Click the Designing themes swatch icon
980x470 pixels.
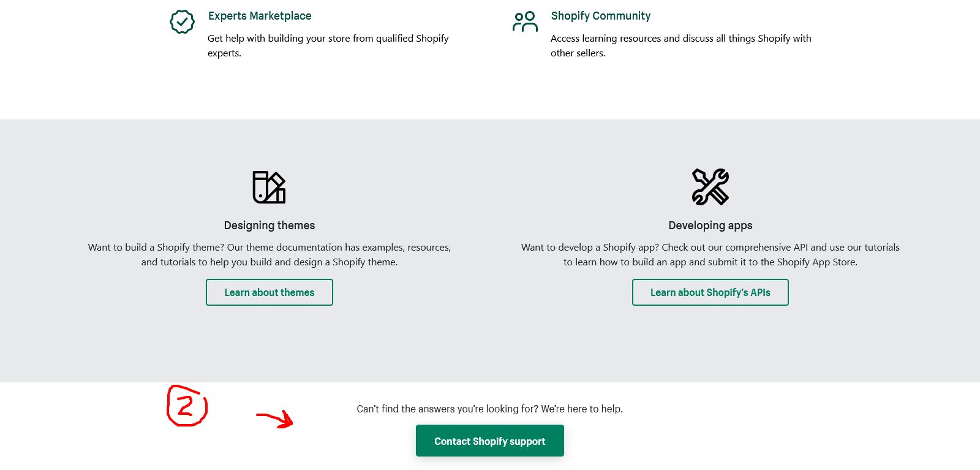tap(269, 187)
